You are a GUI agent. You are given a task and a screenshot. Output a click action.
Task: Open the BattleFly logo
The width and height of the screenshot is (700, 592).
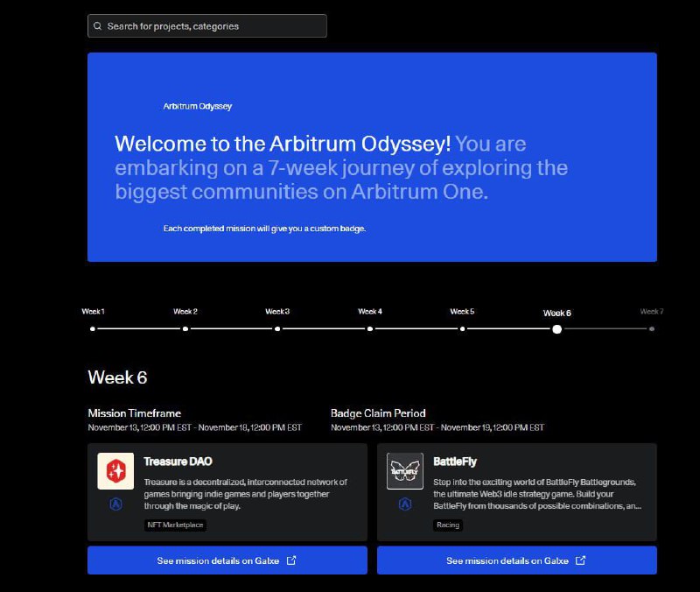tap(405, 471)
